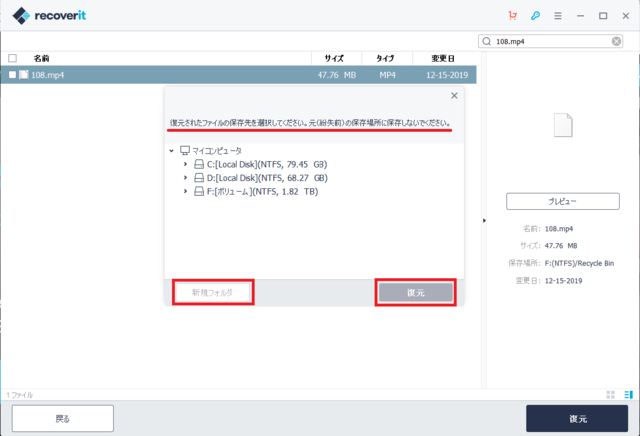Viewport: 640px width, 436px height.
Task: Click the マイコンピュータ computer icon
Action: 185,151
